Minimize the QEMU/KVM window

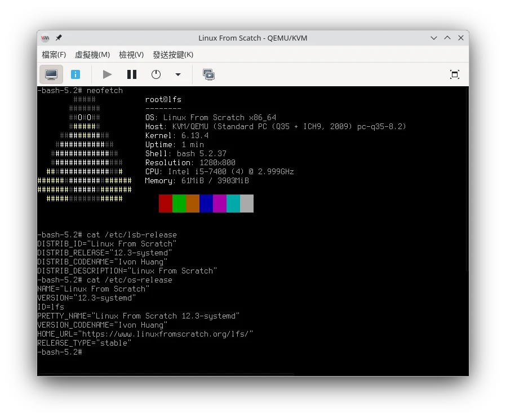(x=433, y=38)
